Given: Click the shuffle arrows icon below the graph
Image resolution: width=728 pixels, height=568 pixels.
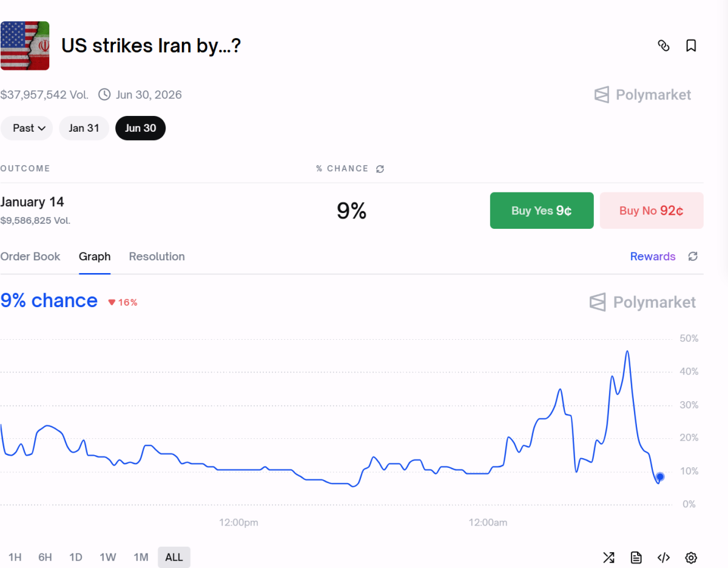Looking at the screenshot, I should (608, 558).
